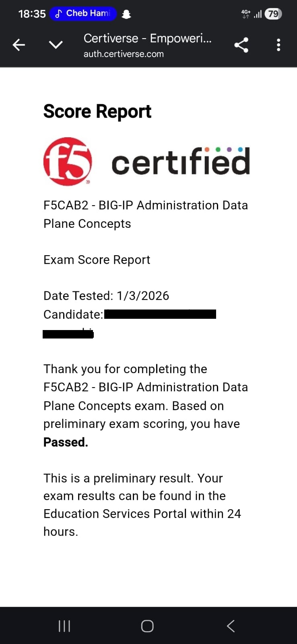Open recent apps from navigation bar
Image resolution: width=297 pixels, height=644 pixels.
pos(64,626)
